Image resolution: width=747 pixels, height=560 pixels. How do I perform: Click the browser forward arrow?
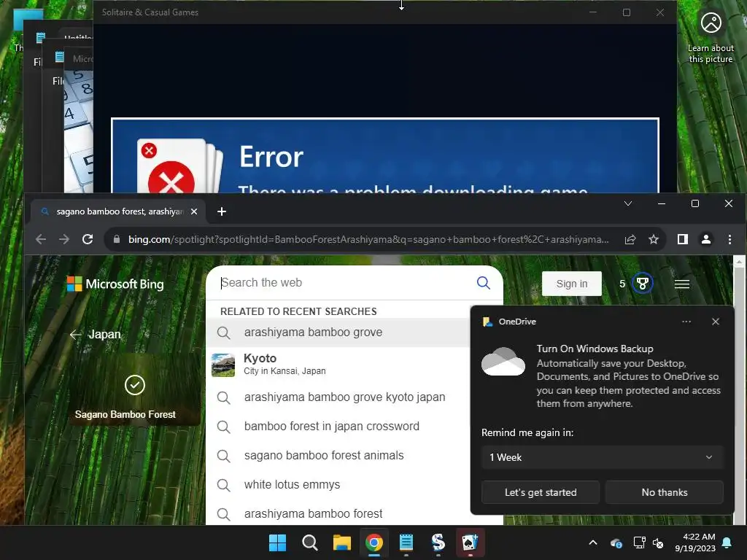64,239
